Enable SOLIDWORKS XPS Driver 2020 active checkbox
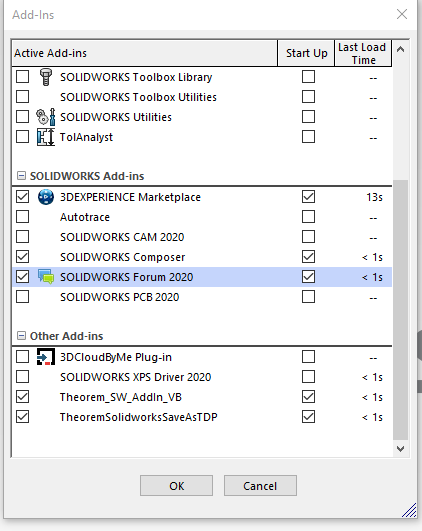 click(23, 377)
